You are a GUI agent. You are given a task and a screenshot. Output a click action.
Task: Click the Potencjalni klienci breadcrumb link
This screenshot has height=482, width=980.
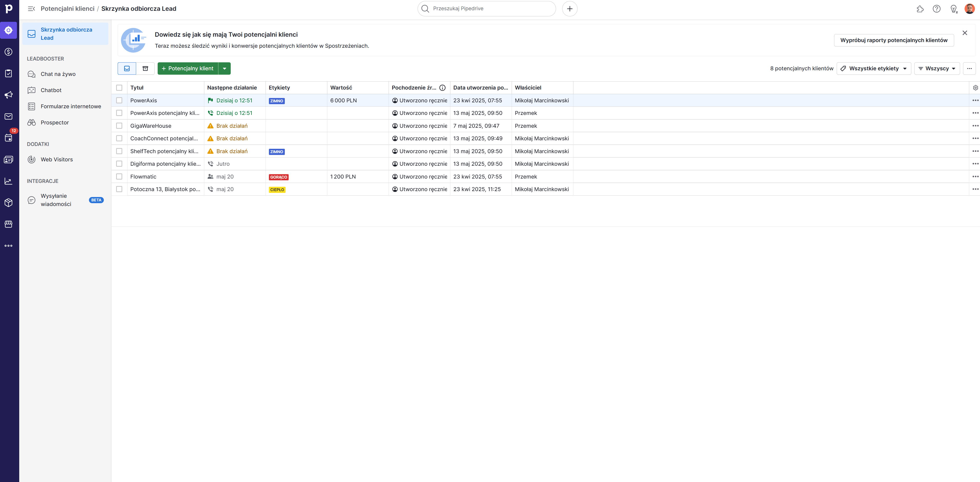coord(67,9)
